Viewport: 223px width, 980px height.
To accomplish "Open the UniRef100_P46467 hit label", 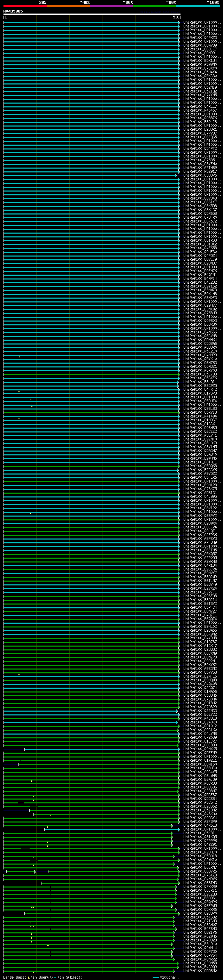I will 200,110.
